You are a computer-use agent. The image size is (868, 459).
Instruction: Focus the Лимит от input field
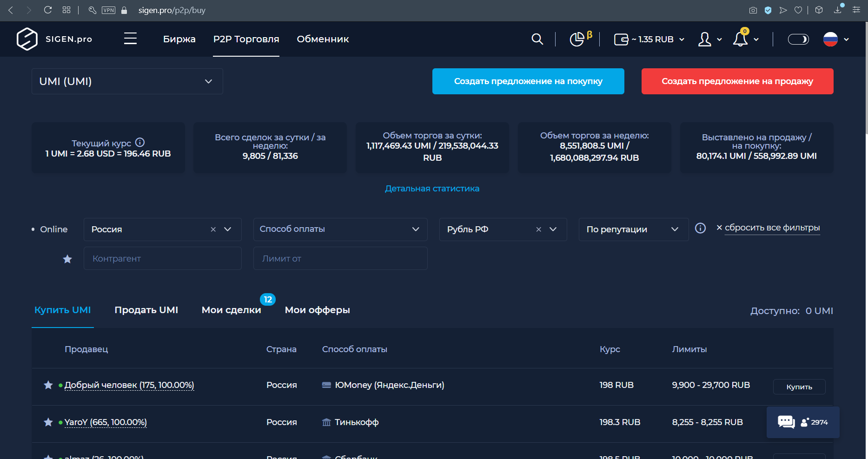[x=340, y=258]
